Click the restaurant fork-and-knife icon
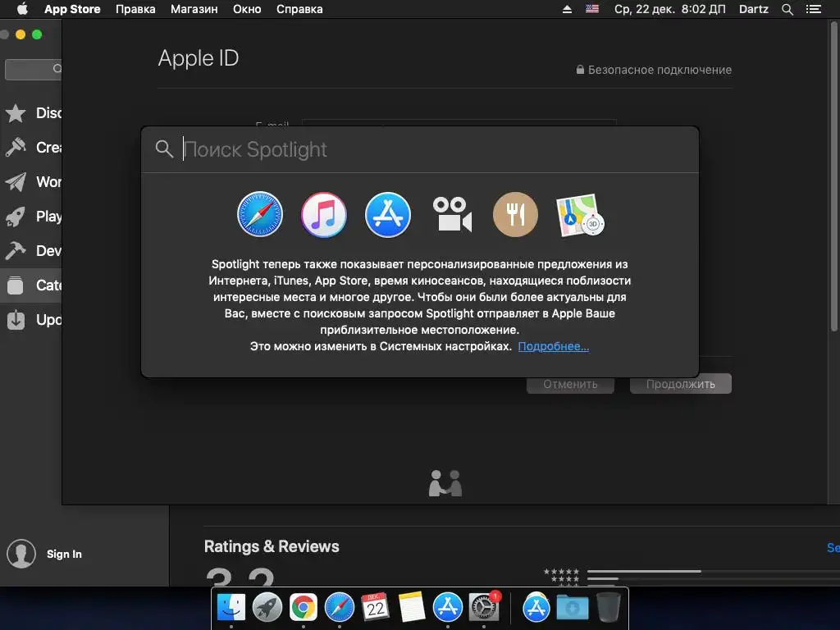The width and height of the screenshot is (840, 630). pos(515,214)
